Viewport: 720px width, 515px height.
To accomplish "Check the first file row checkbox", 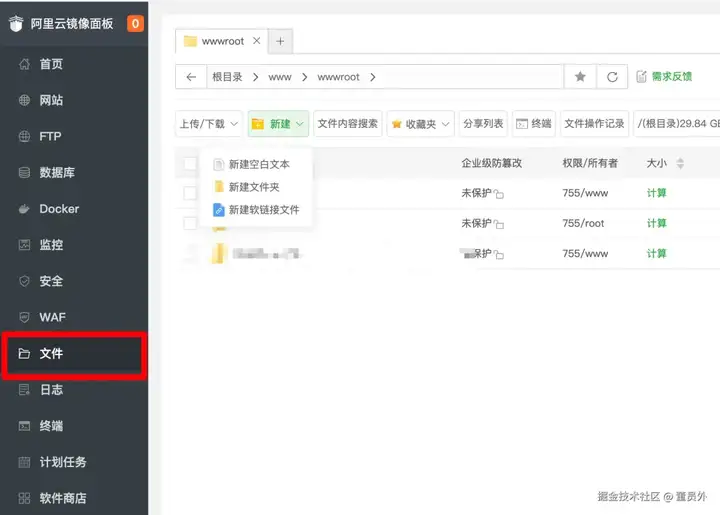I will coord(190,193).
